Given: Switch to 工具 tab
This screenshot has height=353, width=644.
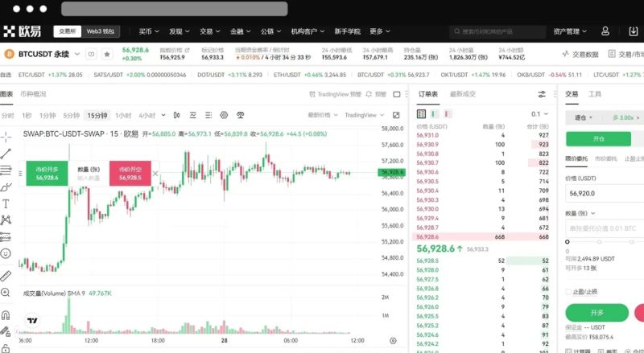Looking at the screenshot, I should point(595,94).
